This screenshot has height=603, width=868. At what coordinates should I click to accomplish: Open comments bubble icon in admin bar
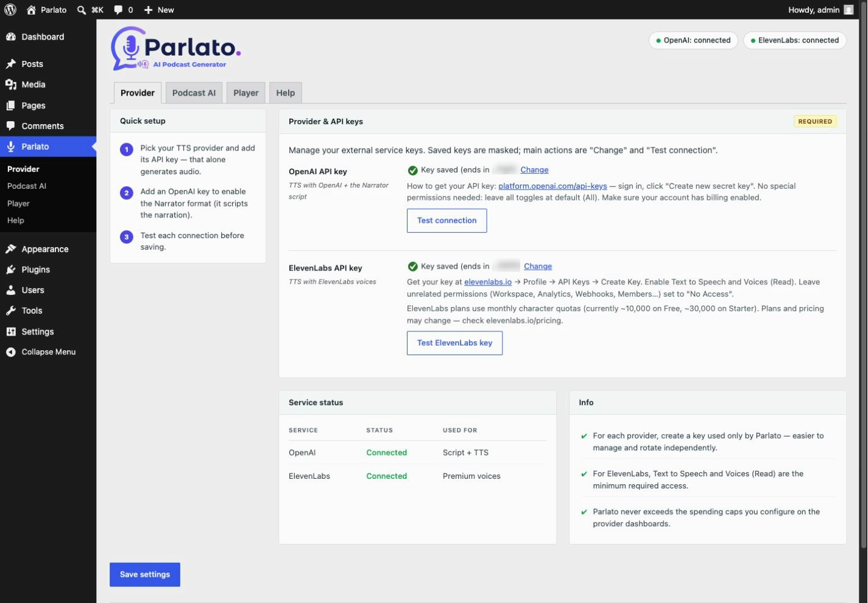click(118, 10)
